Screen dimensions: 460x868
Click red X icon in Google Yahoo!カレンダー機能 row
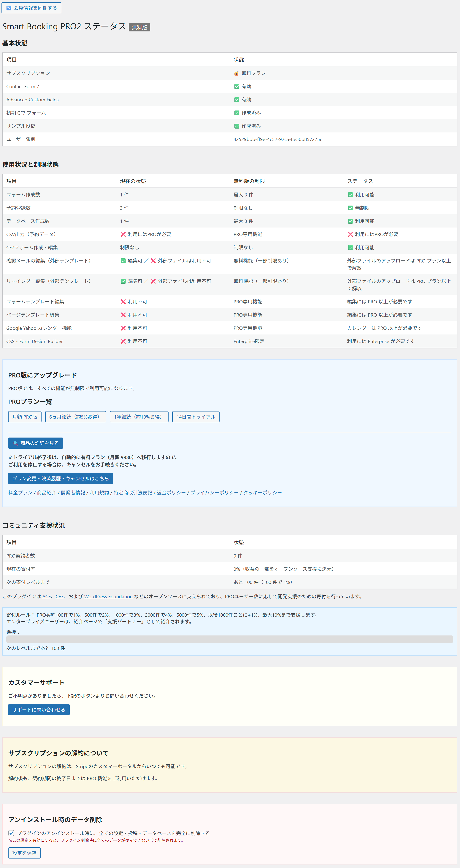tap(123, 328)
